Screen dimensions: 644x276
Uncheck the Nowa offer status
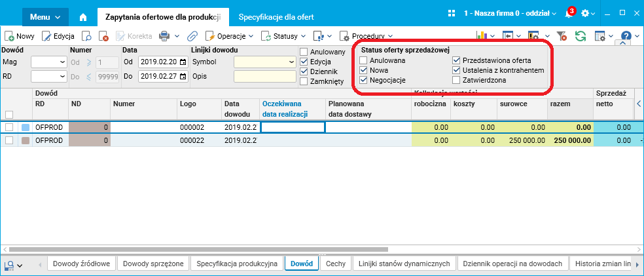[x=363, y=70]
